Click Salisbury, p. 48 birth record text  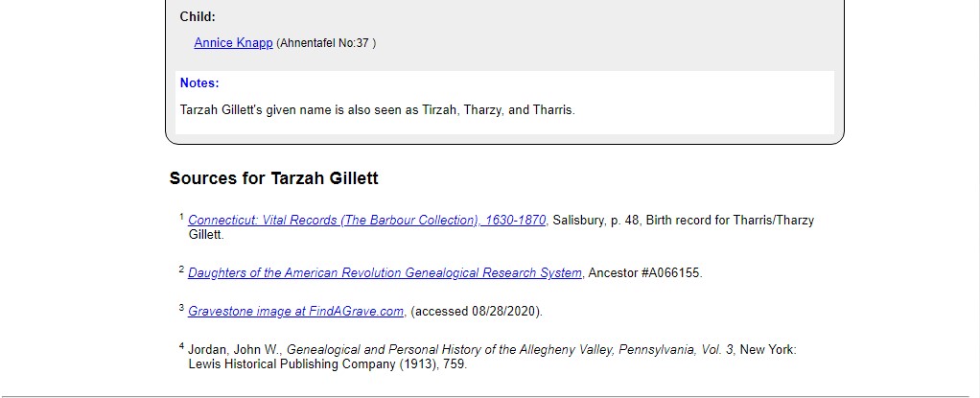683,220
